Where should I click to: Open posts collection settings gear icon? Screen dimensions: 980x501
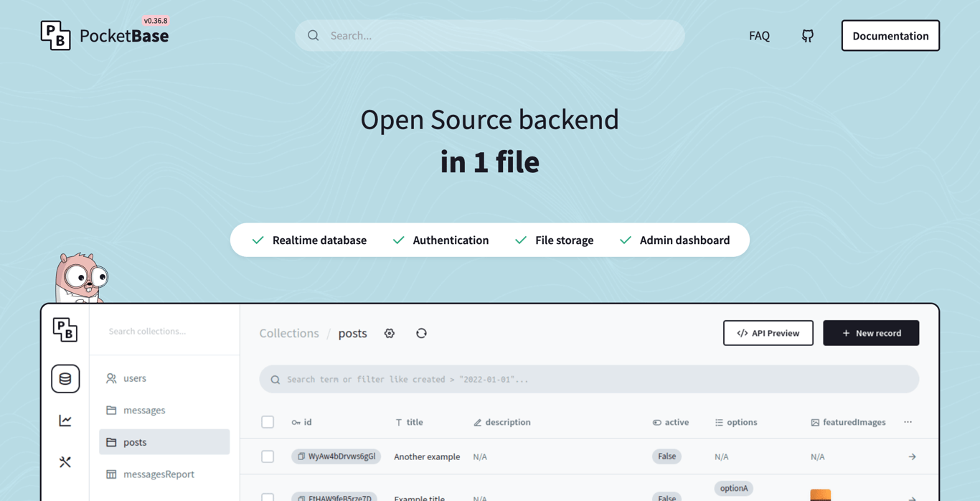tap(390, 333)
